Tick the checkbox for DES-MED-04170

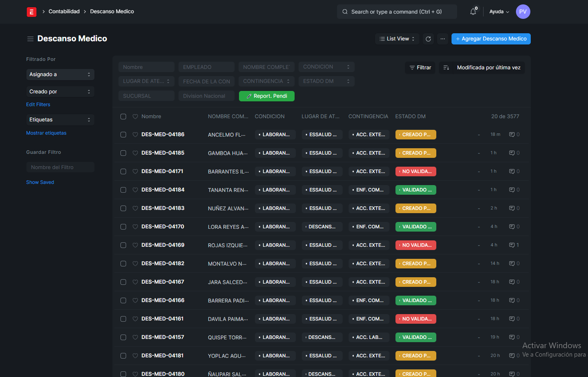click(123, 227)
